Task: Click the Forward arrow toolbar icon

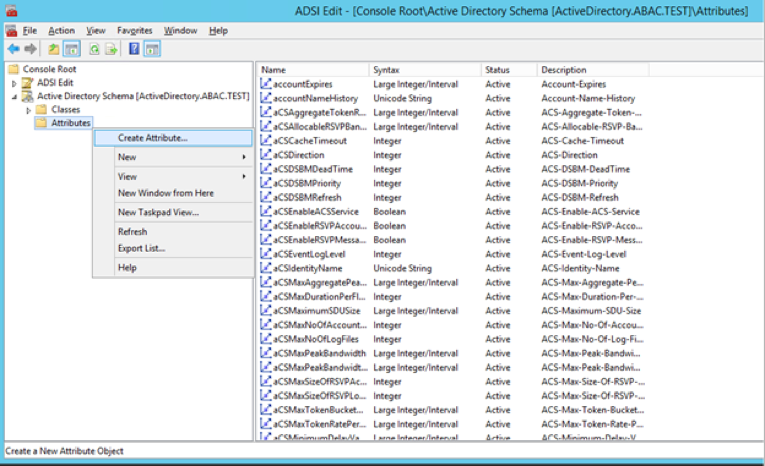Action: click(x=31, y=49)
